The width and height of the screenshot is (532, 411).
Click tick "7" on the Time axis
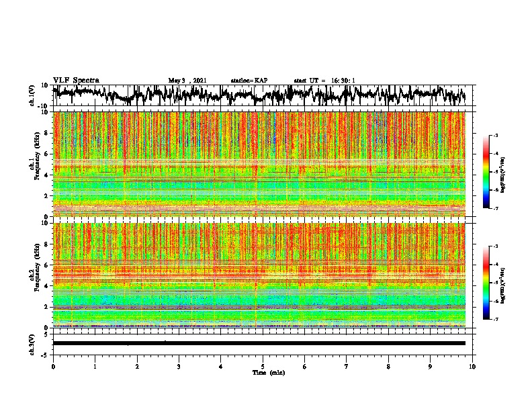347,367
